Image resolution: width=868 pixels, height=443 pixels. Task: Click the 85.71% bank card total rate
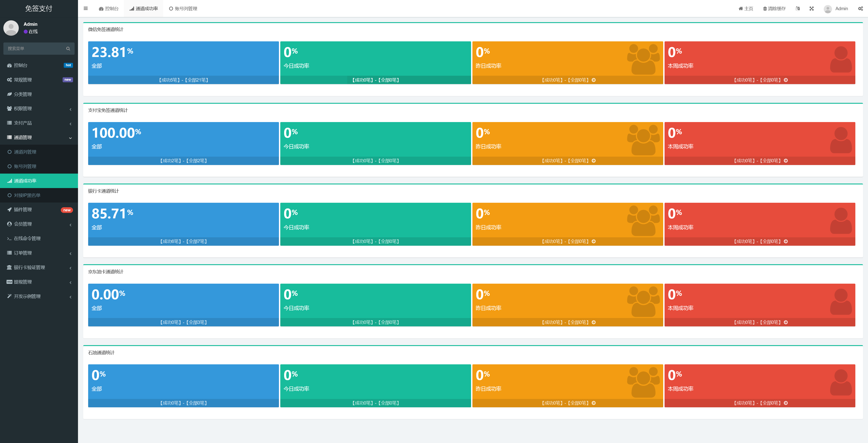112,214
